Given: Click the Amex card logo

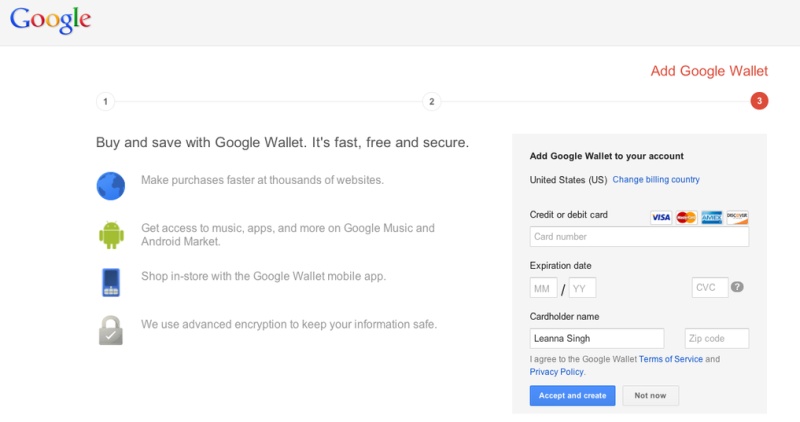Looking at the screenshot, I should point(712,217).
